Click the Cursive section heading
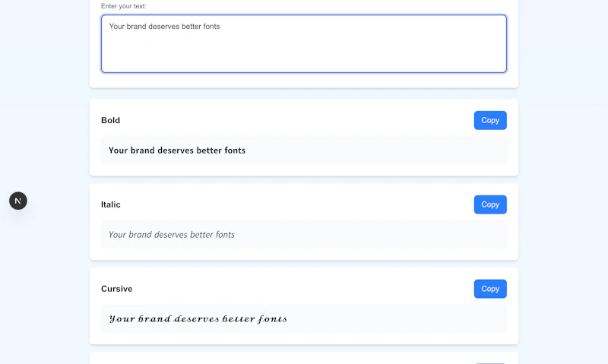The height and width of the screenshot is (364, 608). (117, 289)
